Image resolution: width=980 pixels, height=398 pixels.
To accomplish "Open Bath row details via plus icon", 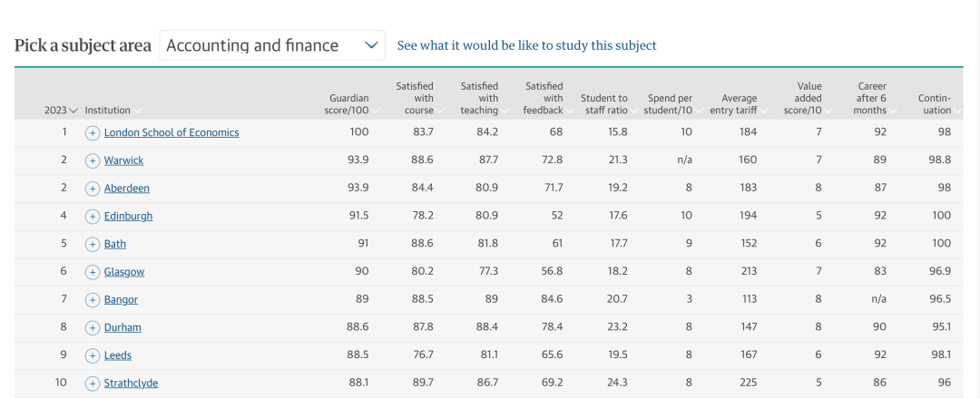I will coord(92,244).
